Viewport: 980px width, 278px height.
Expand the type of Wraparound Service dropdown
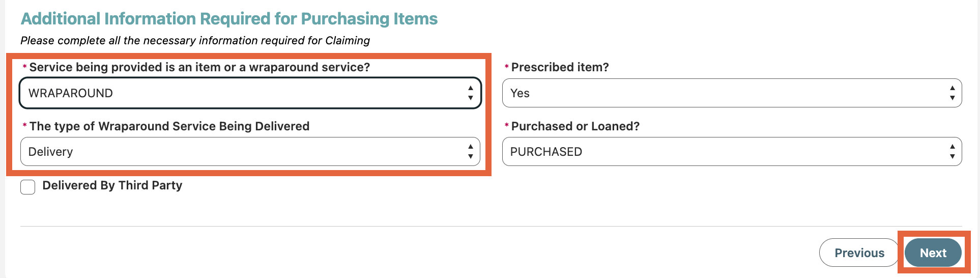coord(244,152)
